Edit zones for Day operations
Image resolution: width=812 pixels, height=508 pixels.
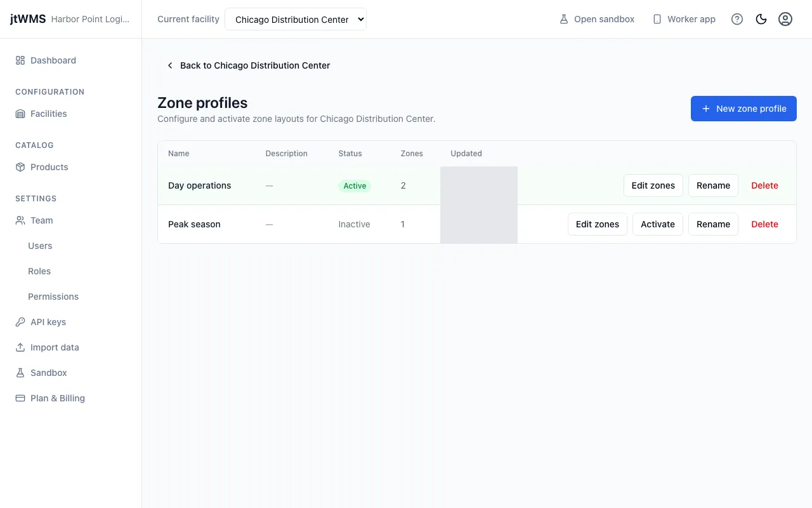coord(653,185)
